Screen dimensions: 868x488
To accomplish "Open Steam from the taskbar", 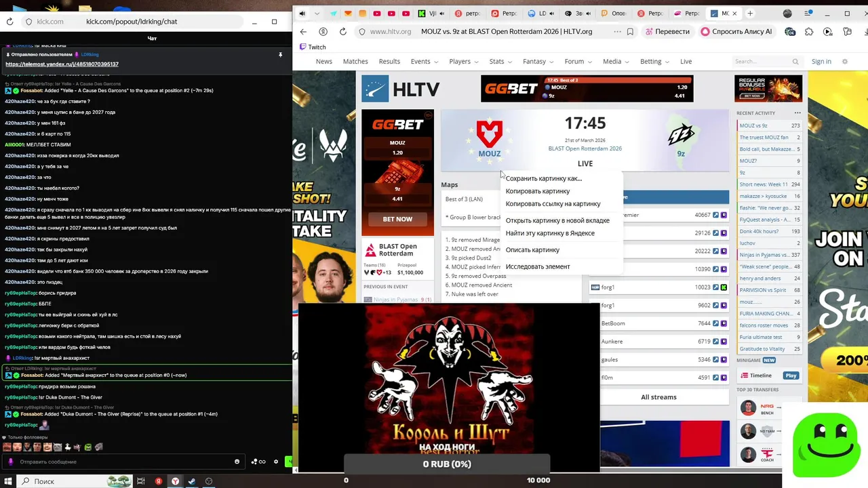I will (192, 481).
